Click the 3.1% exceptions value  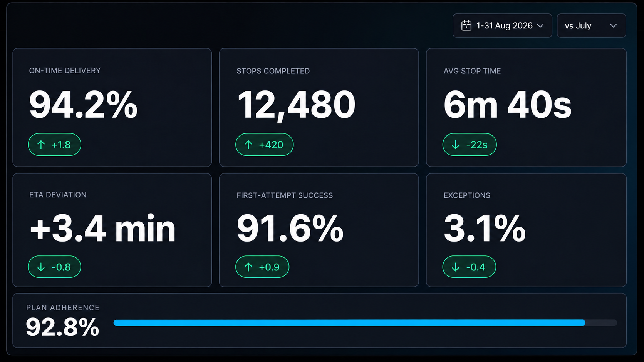pyautogui.click(x=485, y=229)
